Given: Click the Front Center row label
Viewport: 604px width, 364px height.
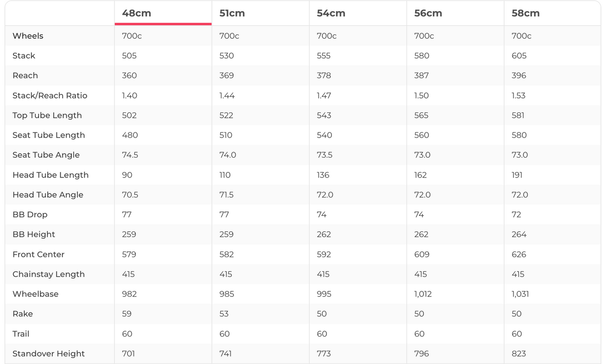Looking at the screenshot, I should click(x=38, y=255).
